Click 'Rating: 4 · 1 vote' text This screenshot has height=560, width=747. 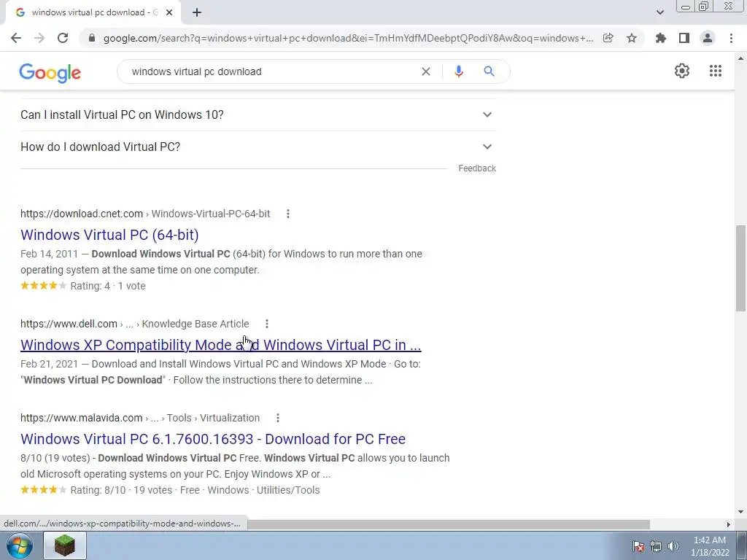point(108,286)
